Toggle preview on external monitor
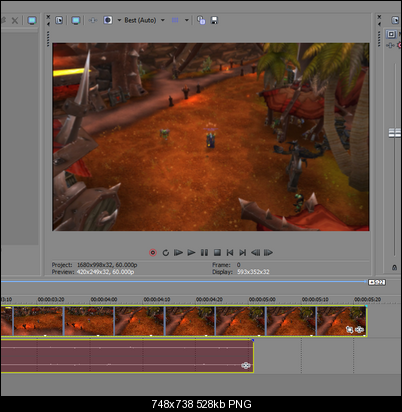Screen dimensions: 402x412 click(x=76, y=20)
